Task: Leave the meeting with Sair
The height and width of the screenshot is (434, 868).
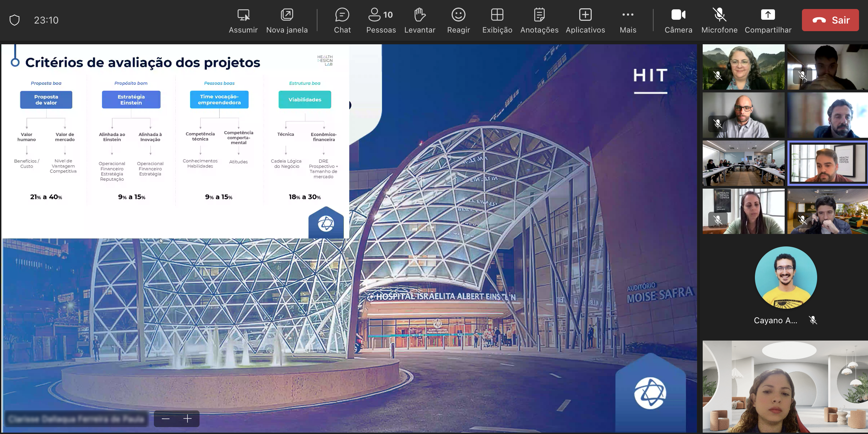Action: tap(830, 20)
